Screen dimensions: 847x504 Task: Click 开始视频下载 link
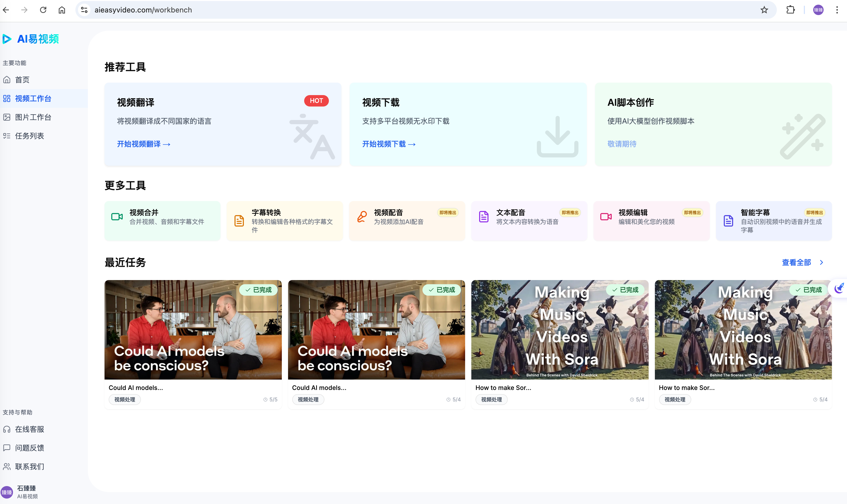pos(389,144)
